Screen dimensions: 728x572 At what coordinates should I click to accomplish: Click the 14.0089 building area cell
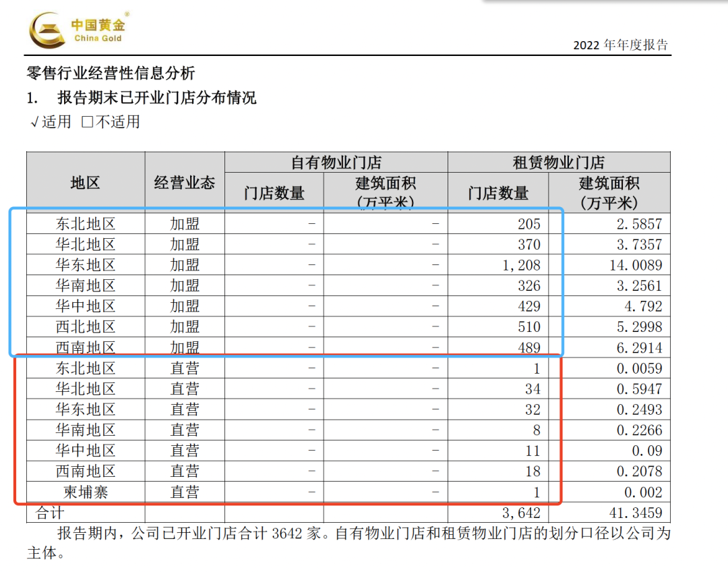[636, 265]
